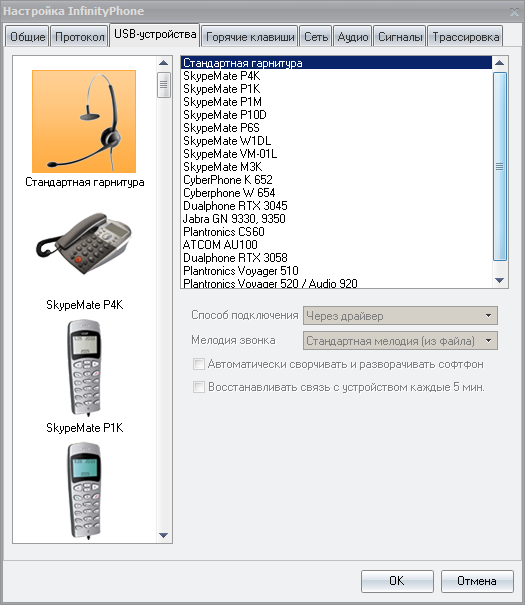The width and height of the screenshot is (525, 605).
Task: Click the Отмена button
Action: click(x=477, y=581)
